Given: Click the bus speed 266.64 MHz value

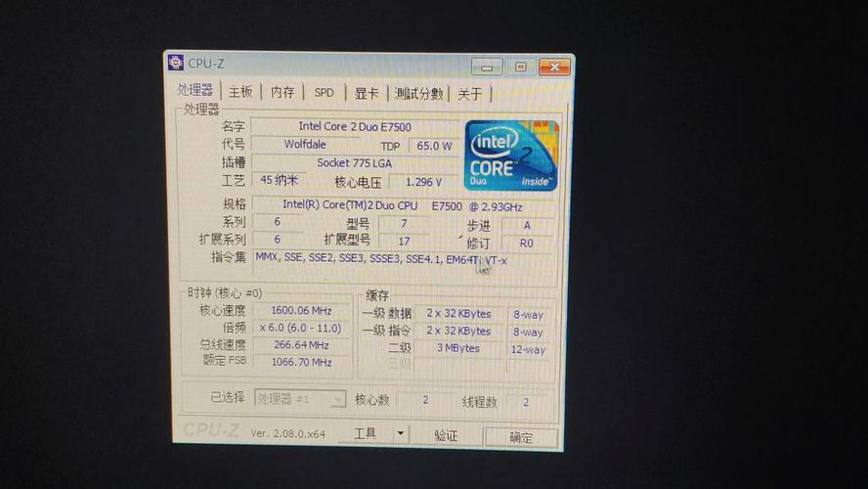Looking at the screenshot, I should pos(302,345).
